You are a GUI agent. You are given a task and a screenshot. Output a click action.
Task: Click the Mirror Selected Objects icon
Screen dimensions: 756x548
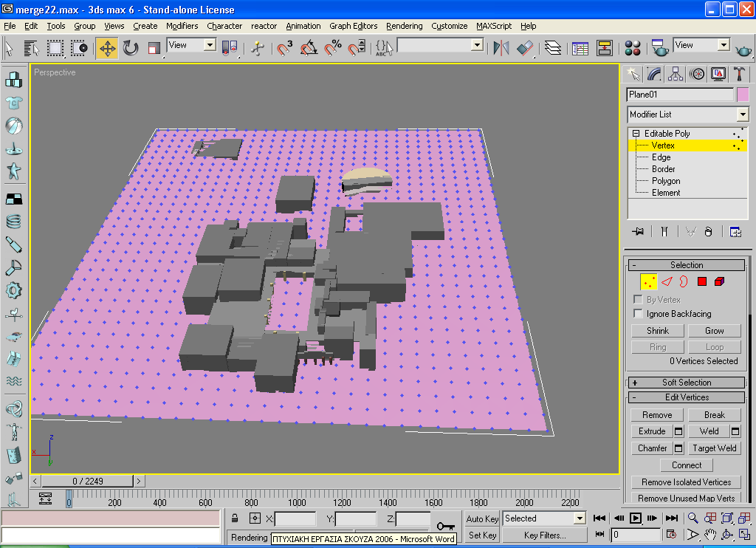tap(501, 48)
